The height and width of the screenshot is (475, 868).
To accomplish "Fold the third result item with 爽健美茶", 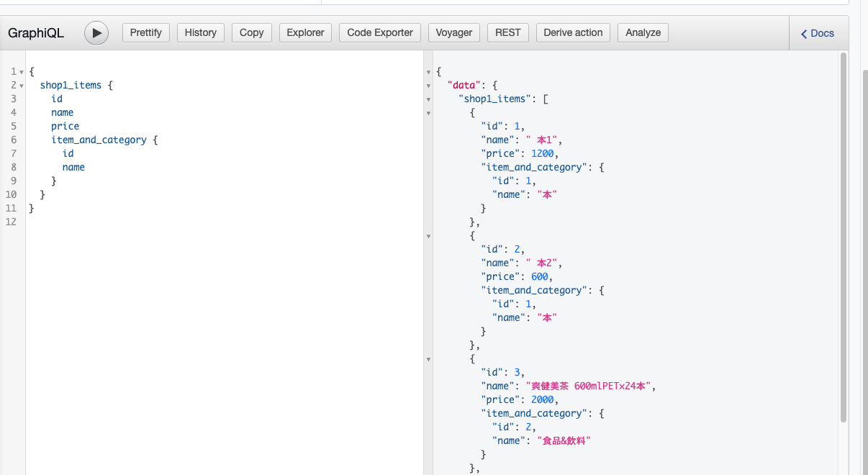I will pyautogui.click(x=428, y=359).
